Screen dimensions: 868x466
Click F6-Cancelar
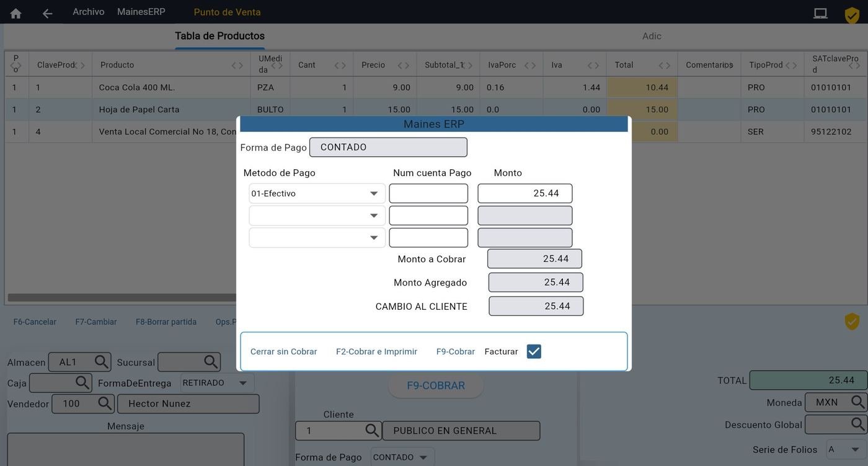[x=35, y=322]
